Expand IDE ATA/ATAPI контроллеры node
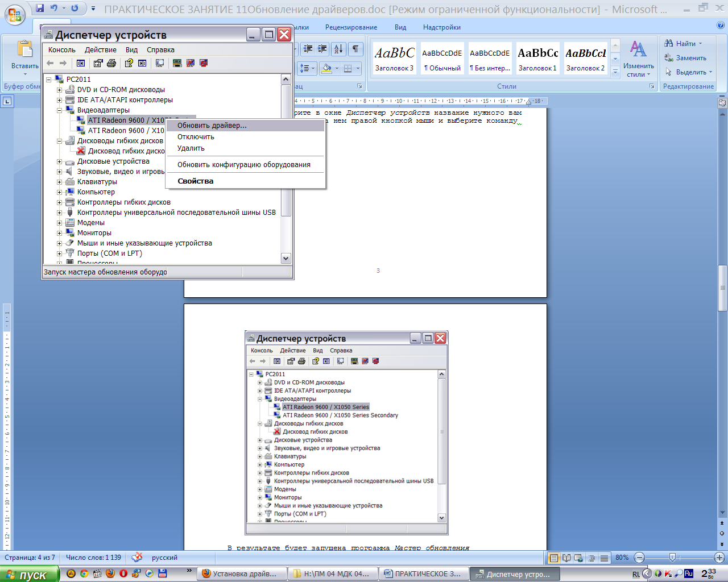The height and width of the screenshot is (582, 728). [59, 100]
